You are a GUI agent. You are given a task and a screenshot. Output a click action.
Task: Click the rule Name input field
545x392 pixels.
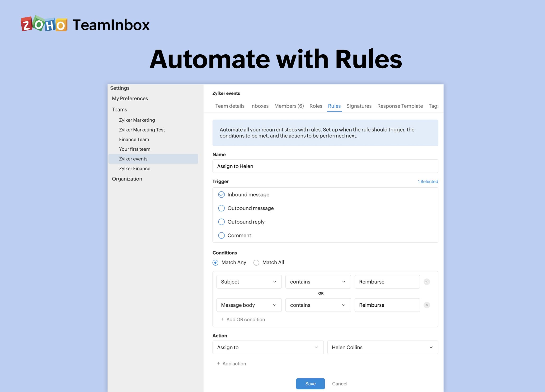325,166
